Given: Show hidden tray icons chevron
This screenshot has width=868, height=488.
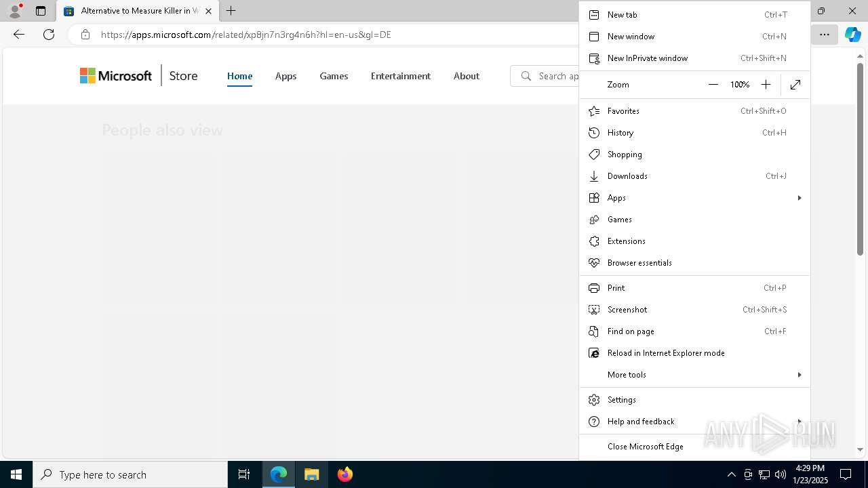Looking at the screenshot, I should pyautogui.click(x=731, y=474).
